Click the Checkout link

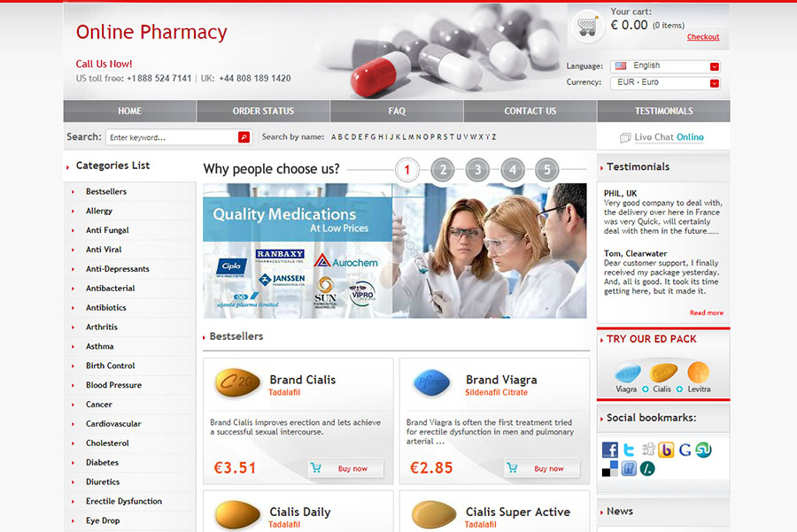(703, 36)
